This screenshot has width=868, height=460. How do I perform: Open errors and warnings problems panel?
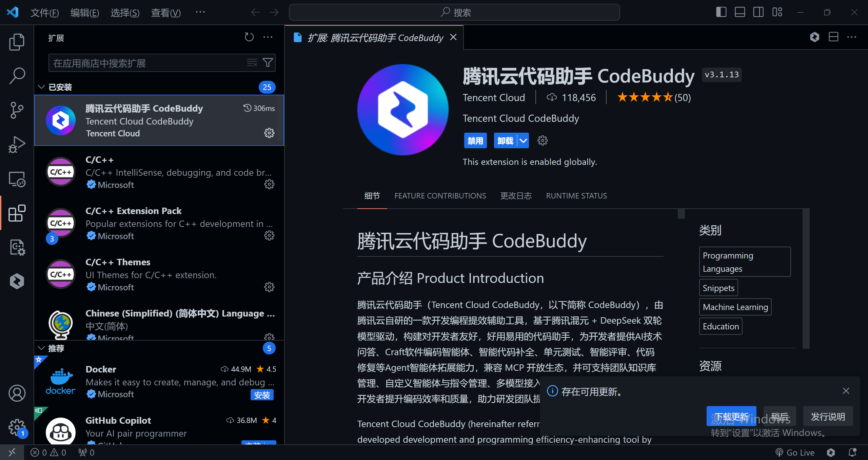[x=48, y=452]
